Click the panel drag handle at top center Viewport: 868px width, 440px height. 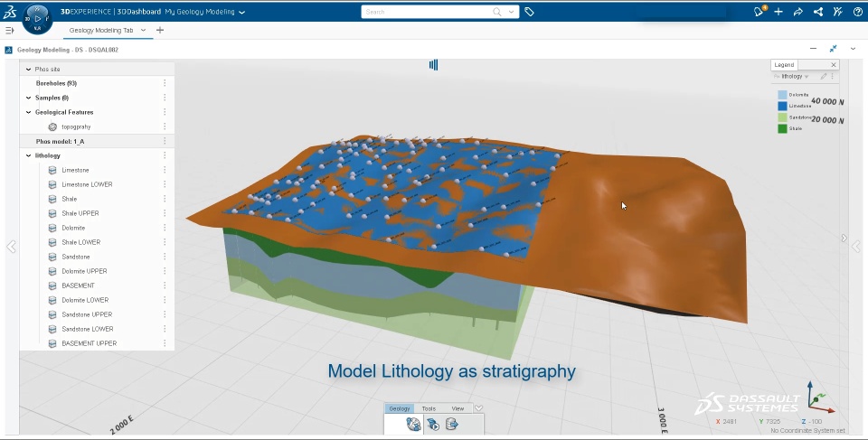click(433, 65)
